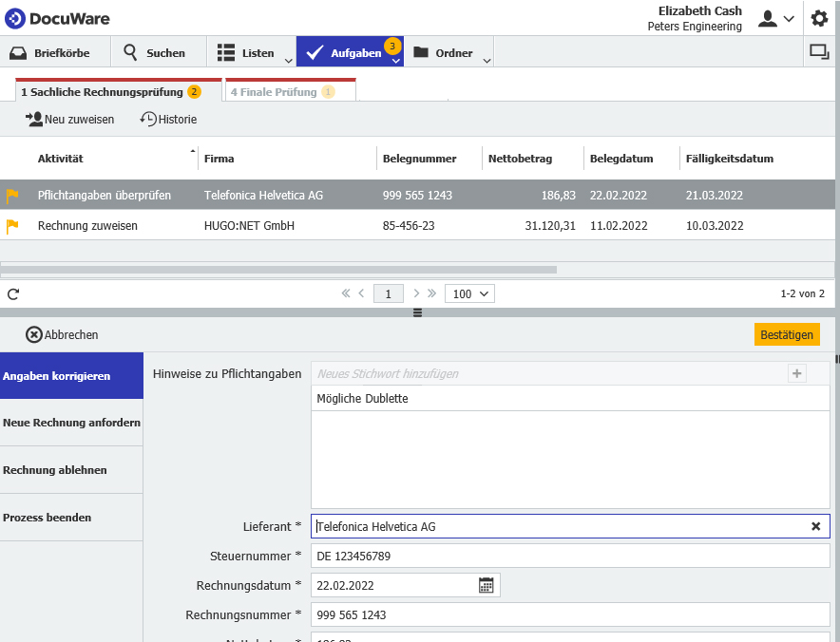Open calendar picker for Rechnungsdatum
This screenshot has height=642, width=840.
[x=486, y=586]
